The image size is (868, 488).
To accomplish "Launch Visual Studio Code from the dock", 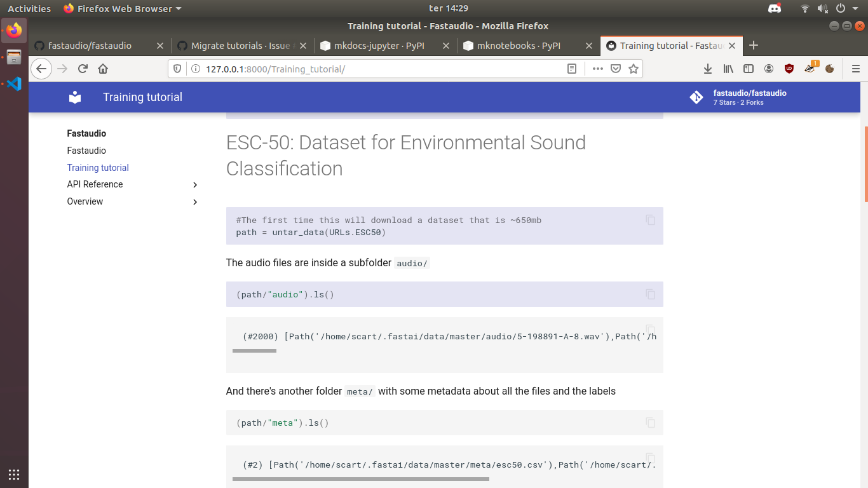I will [13, 83].
